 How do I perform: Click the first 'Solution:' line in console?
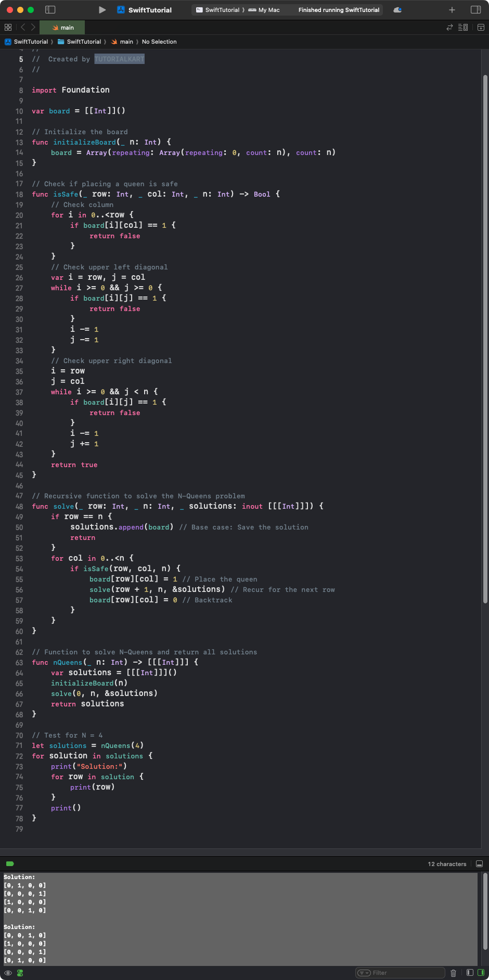tap(19, 877)
